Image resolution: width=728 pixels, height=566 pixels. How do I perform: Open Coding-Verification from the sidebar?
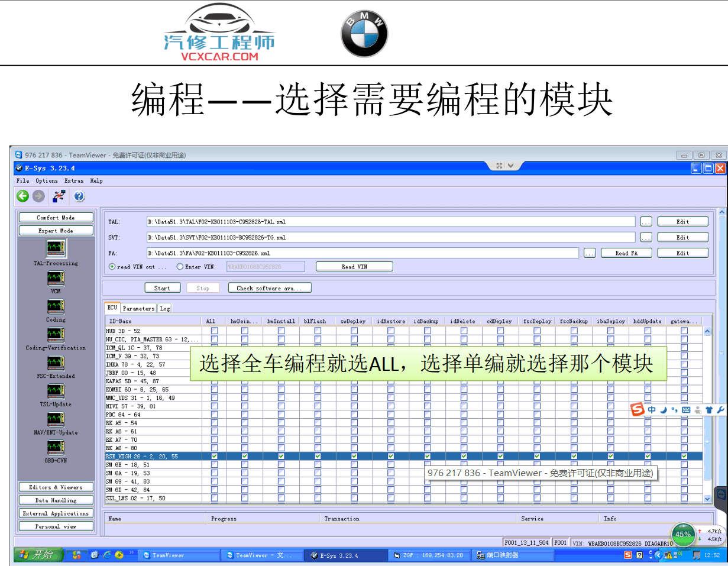point(56,335)
